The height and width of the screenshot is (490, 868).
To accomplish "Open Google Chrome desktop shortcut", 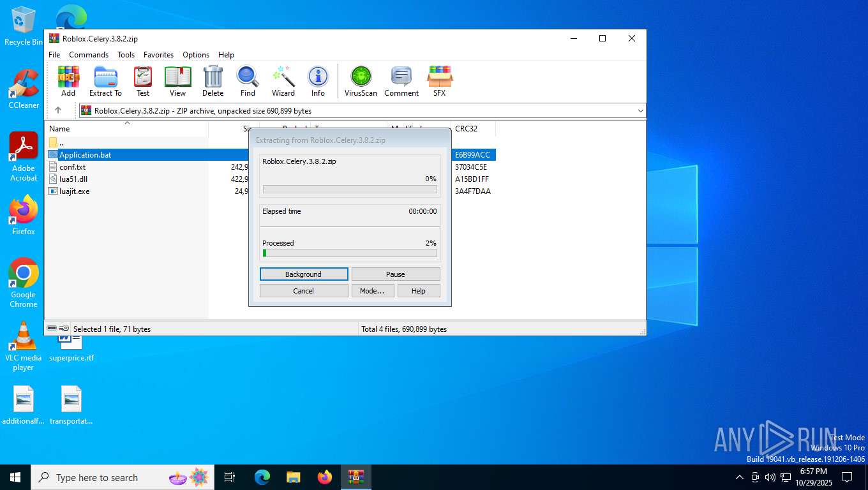I will [24, 283].
